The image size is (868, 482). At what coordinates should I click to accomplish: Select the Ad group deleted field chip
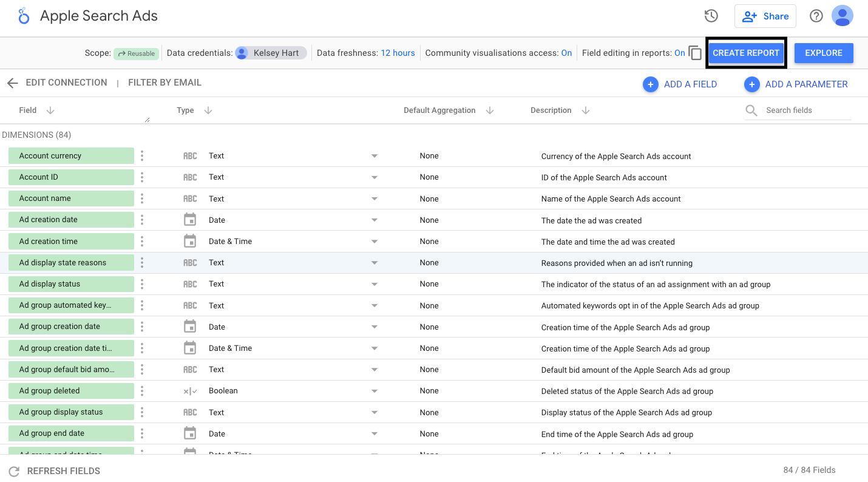point(71,391)
